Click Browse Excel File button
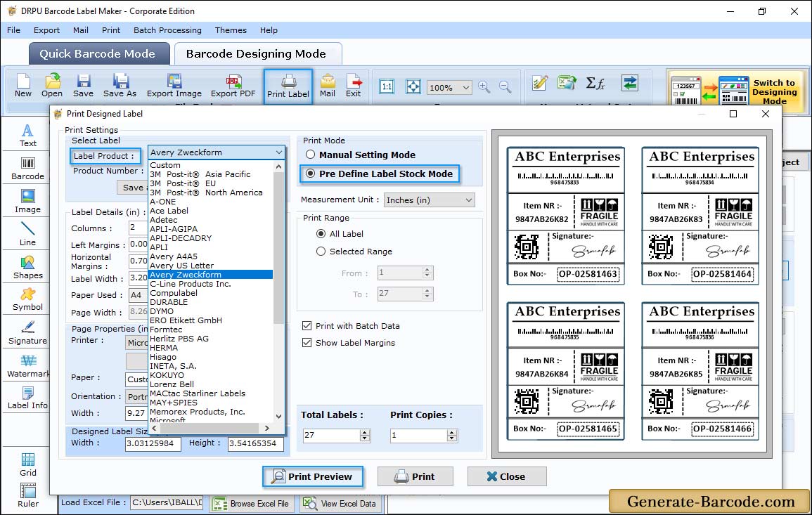 pyautogui.click(x=251, y=504)
